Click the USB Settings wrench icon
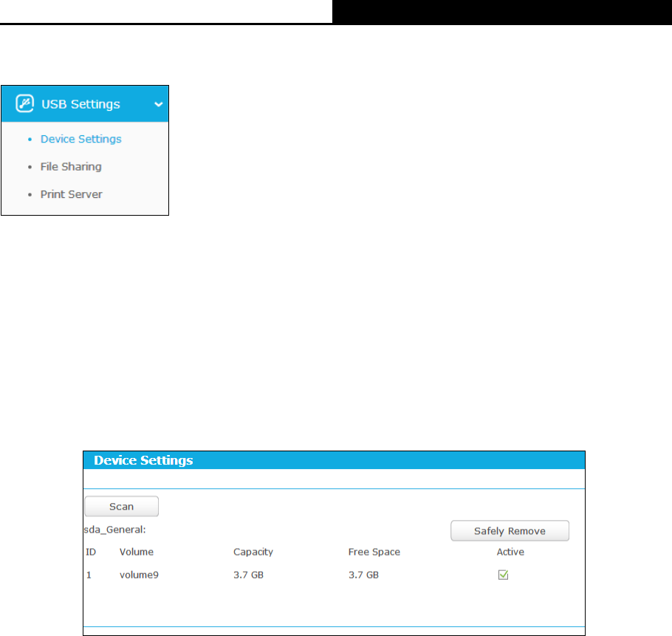 (24, 103)
